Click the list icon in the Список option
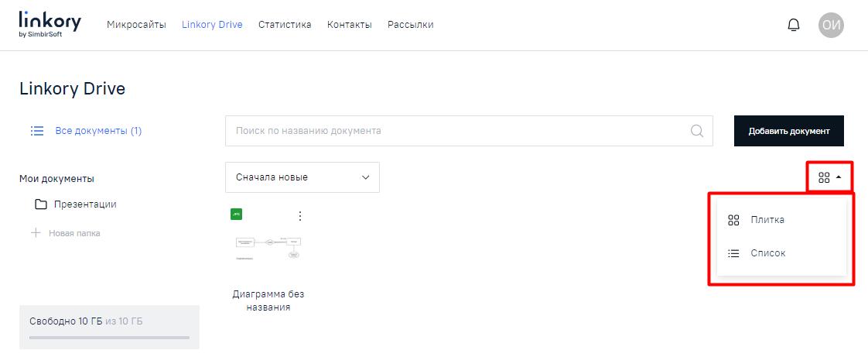Screen dimensions: 868x364 coord(733,253)
